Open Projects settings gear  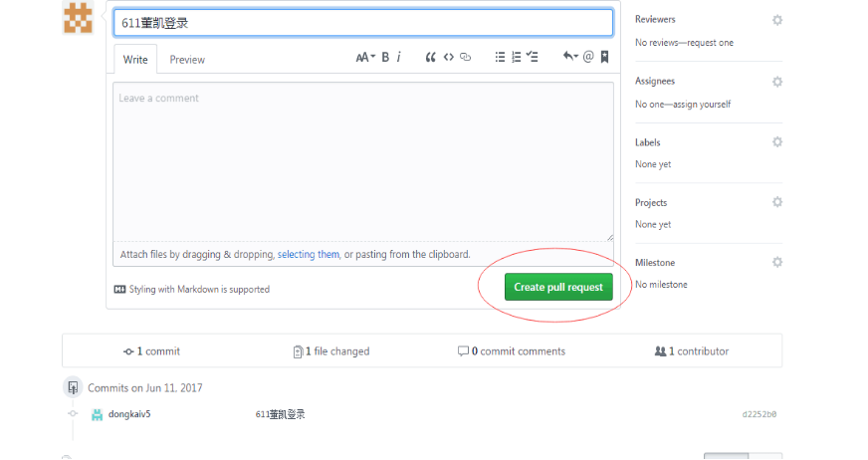coord(777,202)
